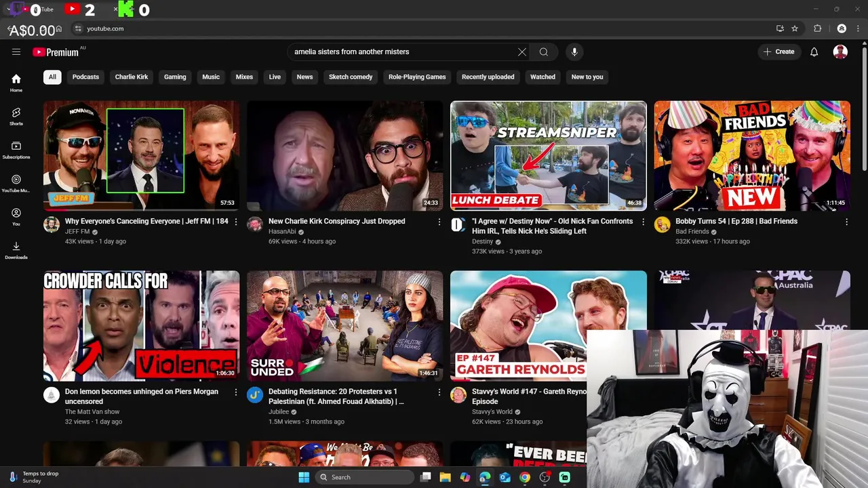Select the New to you chip

click(x=587, y=77)
